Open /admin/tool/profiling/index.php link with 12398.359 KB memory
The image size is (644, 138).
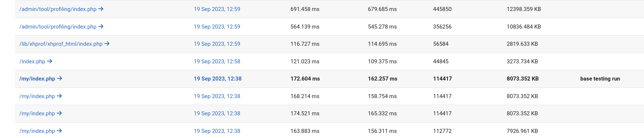click(58, 9)
